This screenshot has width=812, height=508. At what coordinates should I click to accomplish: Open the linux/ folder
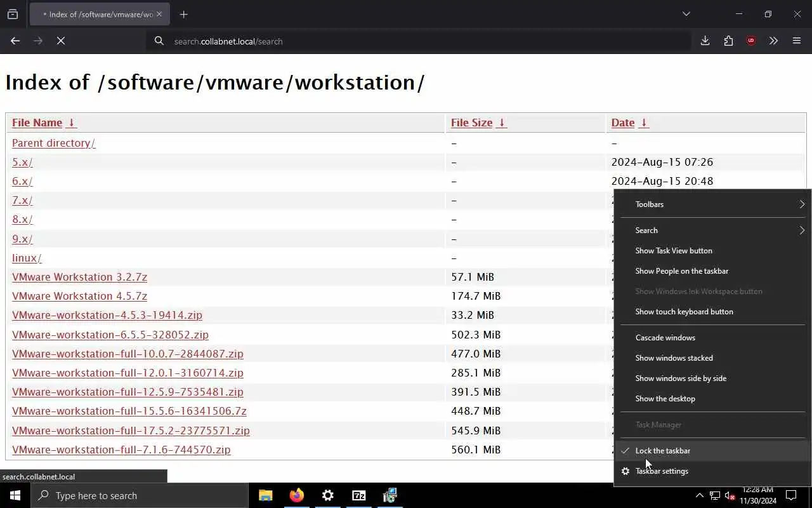tap(27, 258)
